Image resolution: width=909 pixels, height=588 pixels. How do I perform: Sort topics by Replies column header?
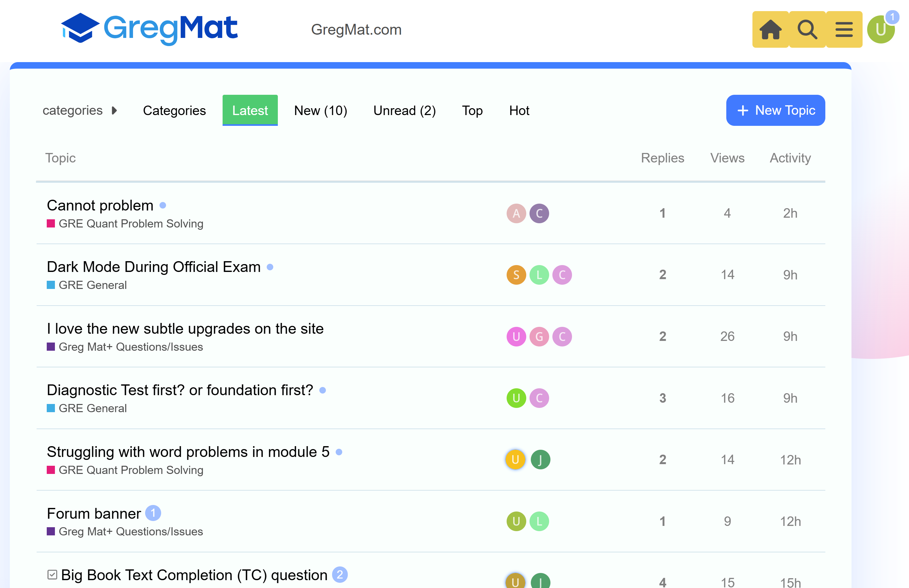662,158
